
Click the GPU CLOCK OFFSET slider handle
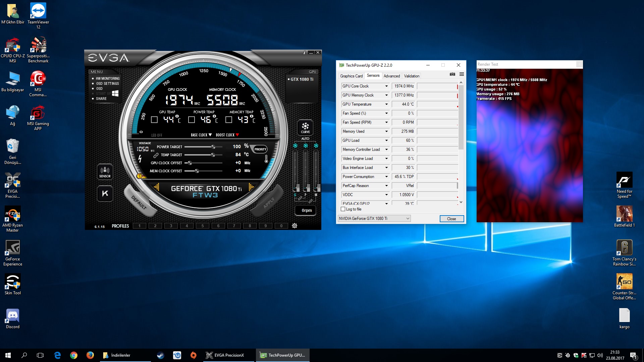tap(190, 163)
